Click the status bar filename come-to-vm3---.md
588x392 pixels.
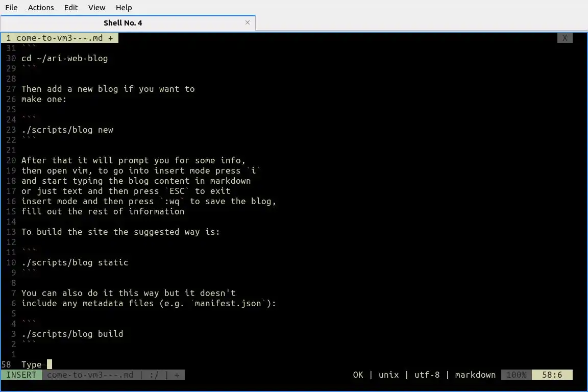point(90,375)
